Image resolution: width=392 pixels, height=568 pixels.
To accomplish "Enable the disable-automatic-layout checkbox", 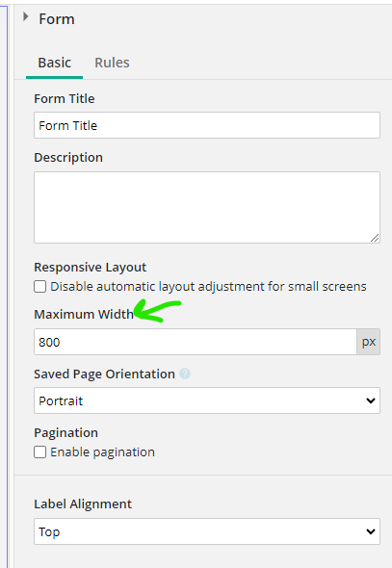I will [x=39, y=287].
